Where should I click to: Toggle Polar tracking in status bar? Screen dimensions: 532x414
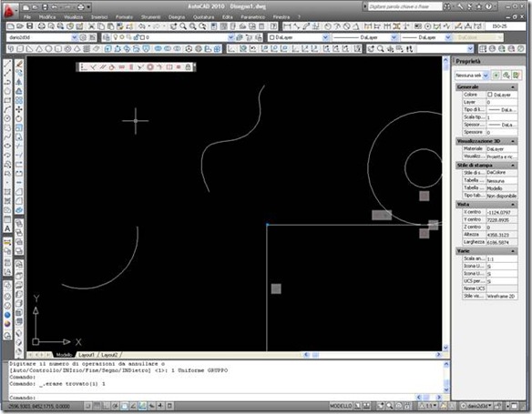coord(116,406)
